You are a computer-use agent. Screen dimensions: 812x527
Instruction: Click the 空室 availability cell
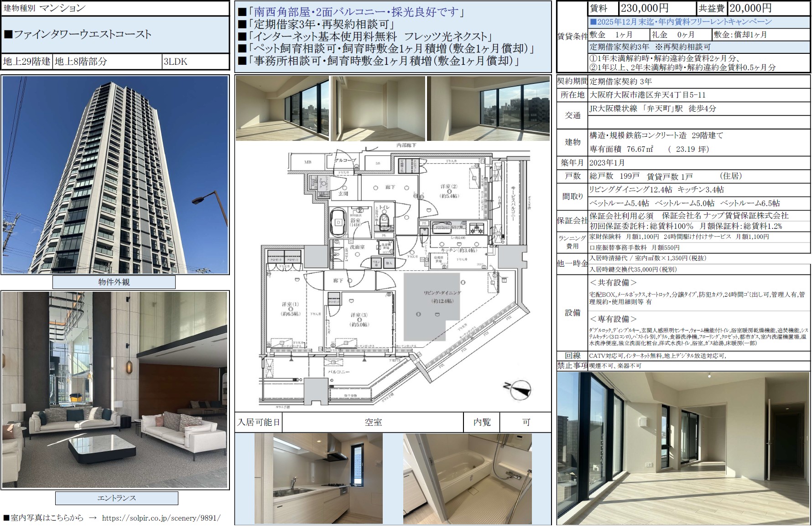[x=373, y=423]
